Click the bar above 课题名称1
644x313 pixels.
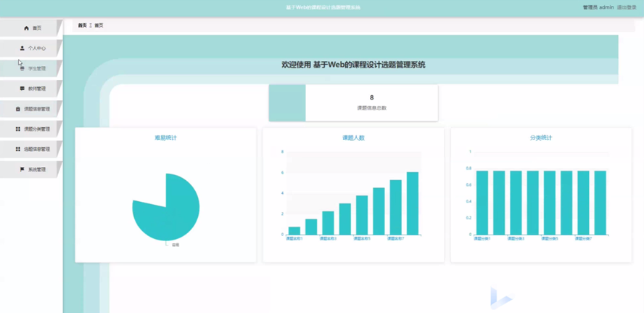click(294, 231)
